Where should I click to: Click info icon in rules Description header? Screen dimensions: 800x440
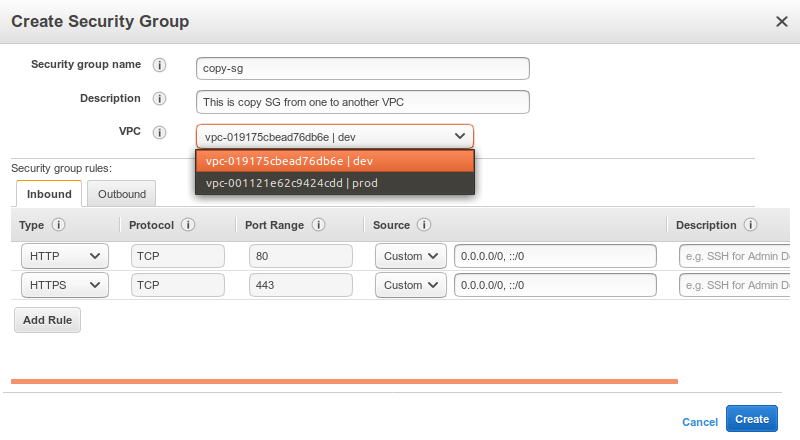[750, 226]
